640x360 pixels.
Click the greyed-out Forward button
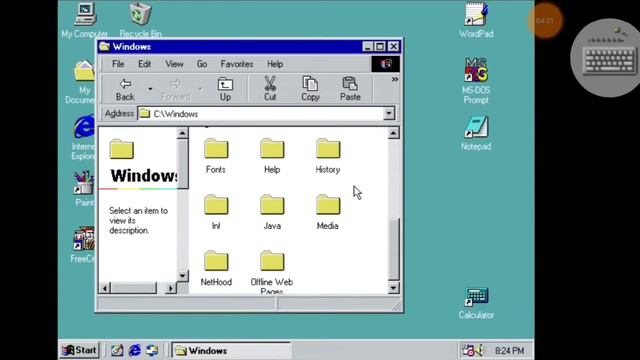tap(176, 89)
